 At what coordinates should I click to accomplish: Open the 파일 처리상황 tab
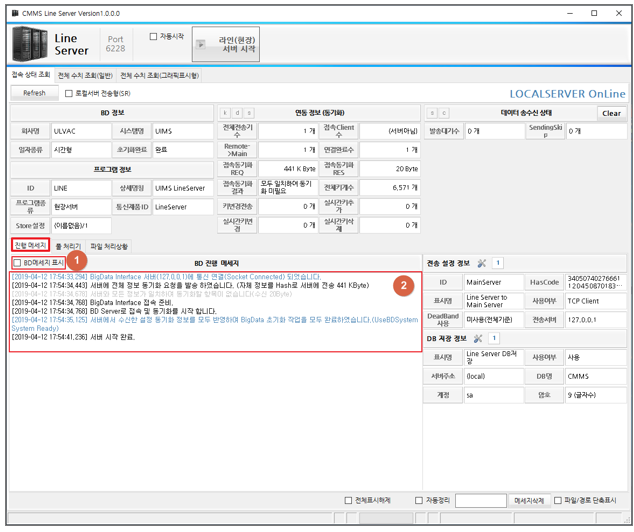pos(109,246)
